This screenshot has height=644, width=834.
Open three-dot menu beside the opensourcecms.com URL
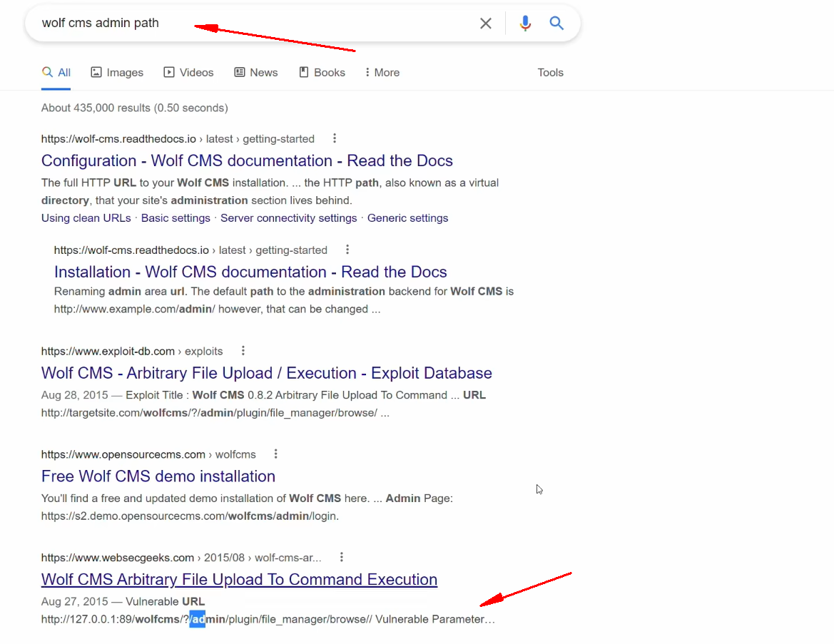[275, 454]
